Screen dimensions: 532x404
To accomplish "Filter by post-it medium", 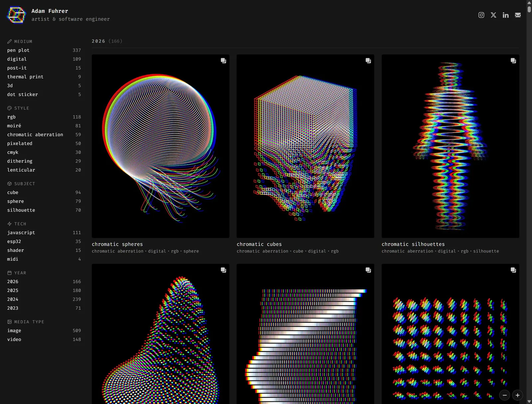I will (x=44, y=68).
